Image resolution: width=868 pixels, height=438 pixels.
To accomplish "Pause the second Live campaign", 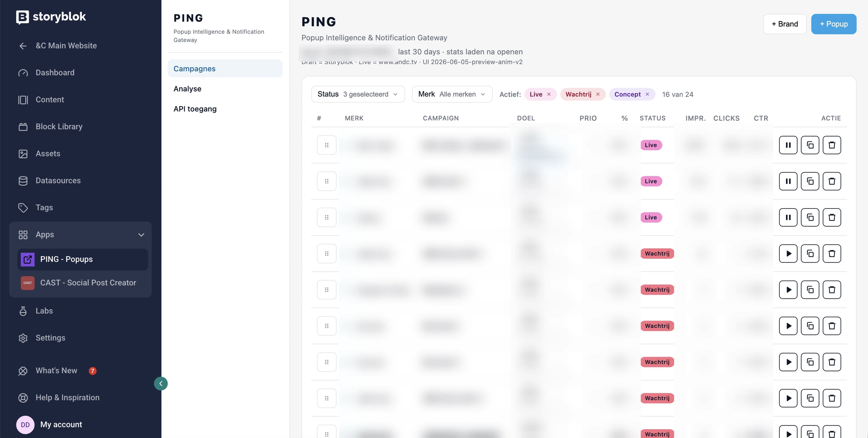I will pos(788,181).
